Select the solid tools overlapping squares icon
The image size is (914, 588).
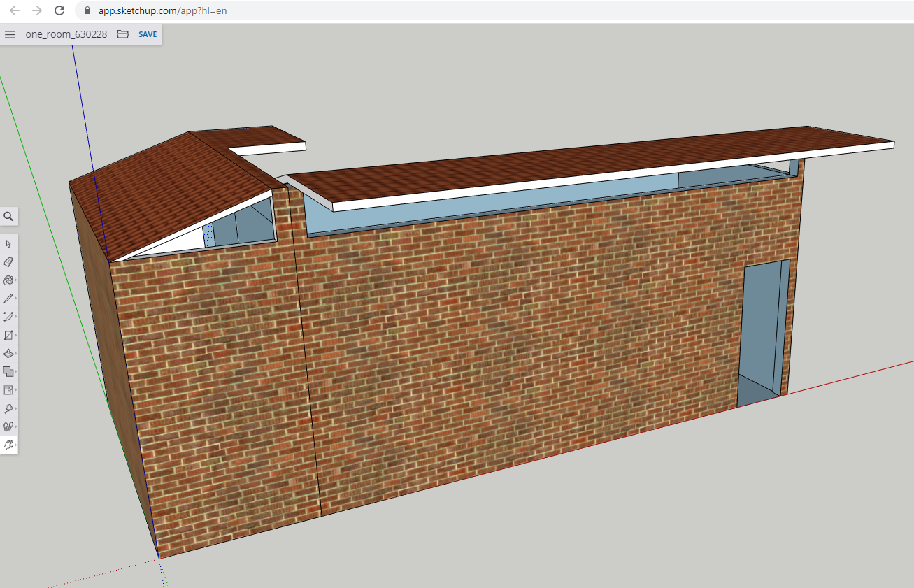click(x=8, y=371)
